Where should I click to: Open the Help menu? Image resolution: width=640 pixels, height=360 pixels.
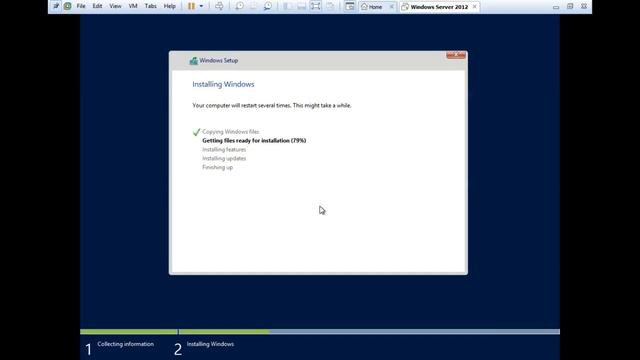(x=169, y=6)
